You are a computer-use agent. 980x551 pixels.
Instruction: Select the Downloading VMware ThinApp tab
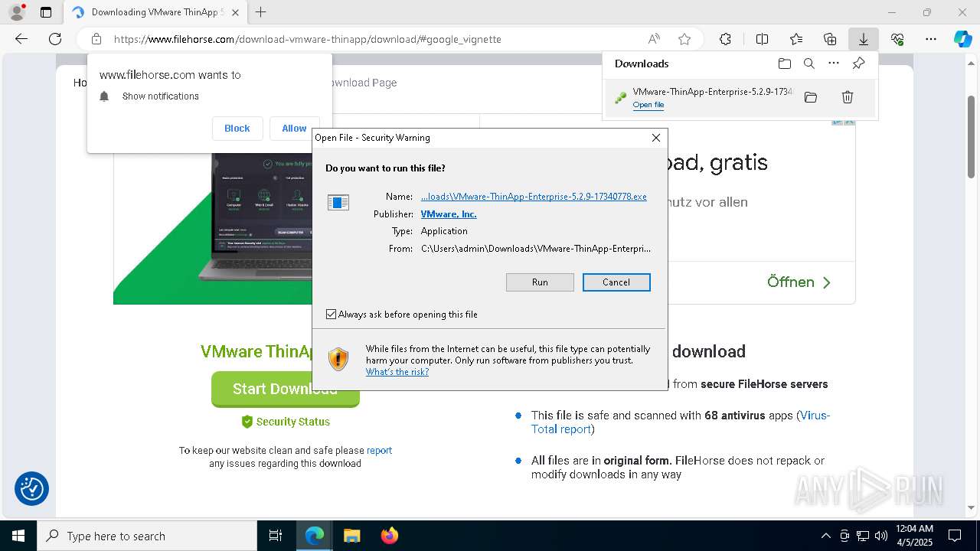click(x=155, y=12)
